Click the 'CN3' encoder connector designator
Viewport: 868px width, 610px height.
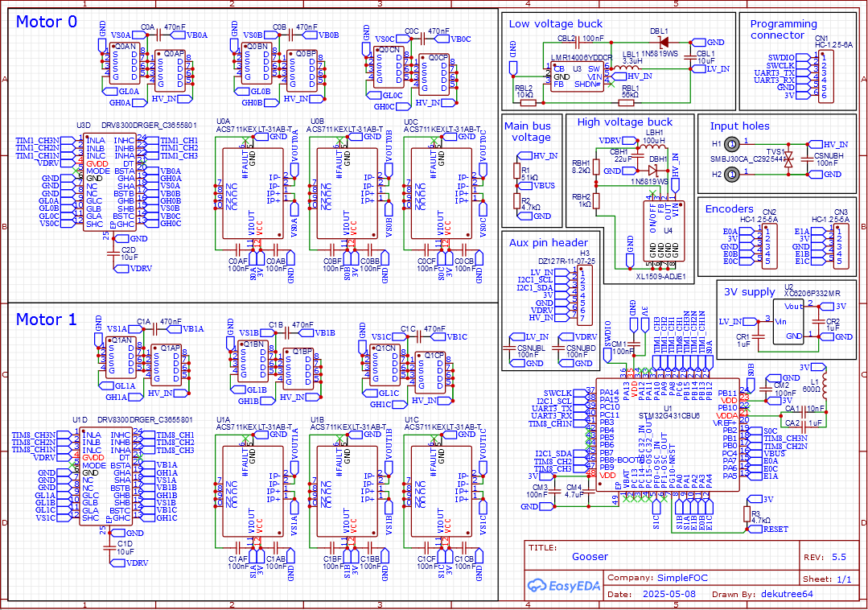tap(841, 212)
